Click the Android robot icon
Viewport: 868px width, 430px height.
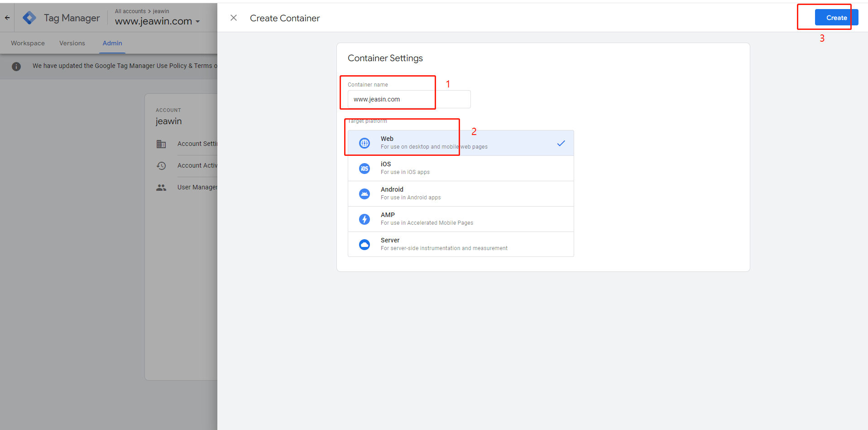tap(364, 194)
